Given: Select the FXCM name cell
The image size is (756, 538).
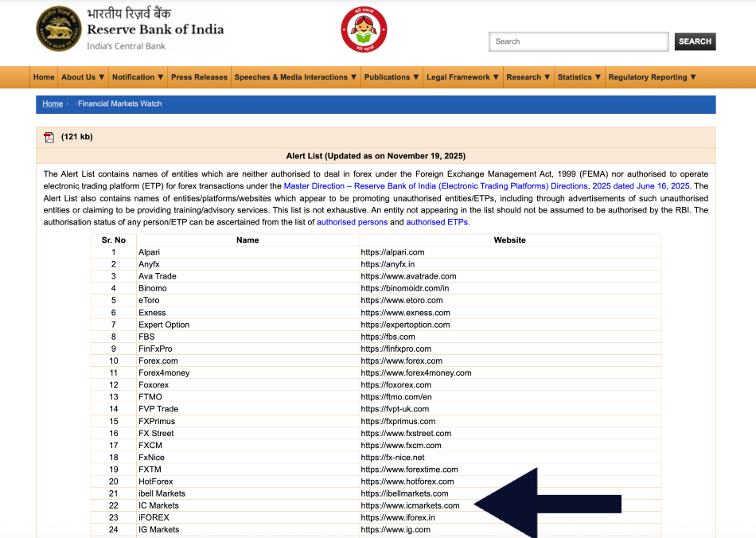Looking at the screenshot, I should 247,446.
